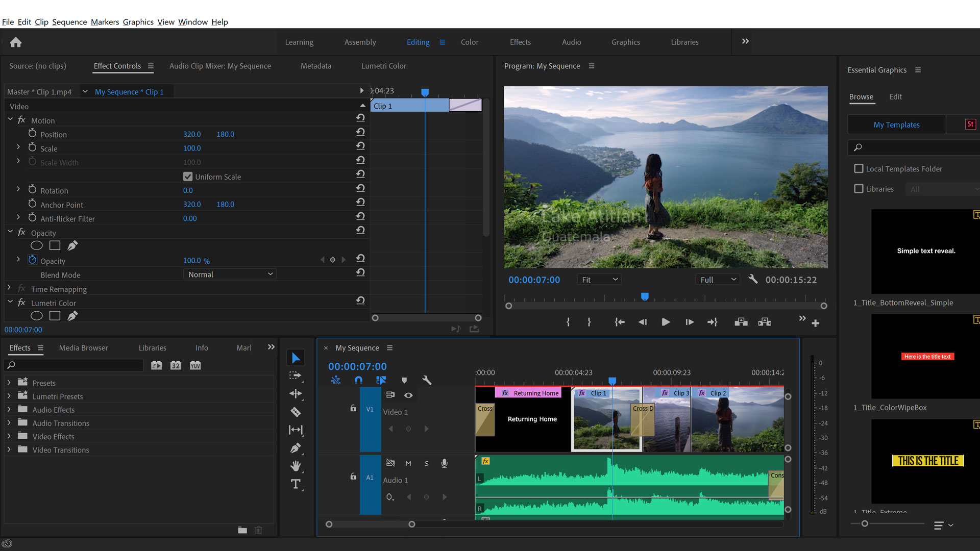Select the Razor tool in toolbar

tap(296, 412)
